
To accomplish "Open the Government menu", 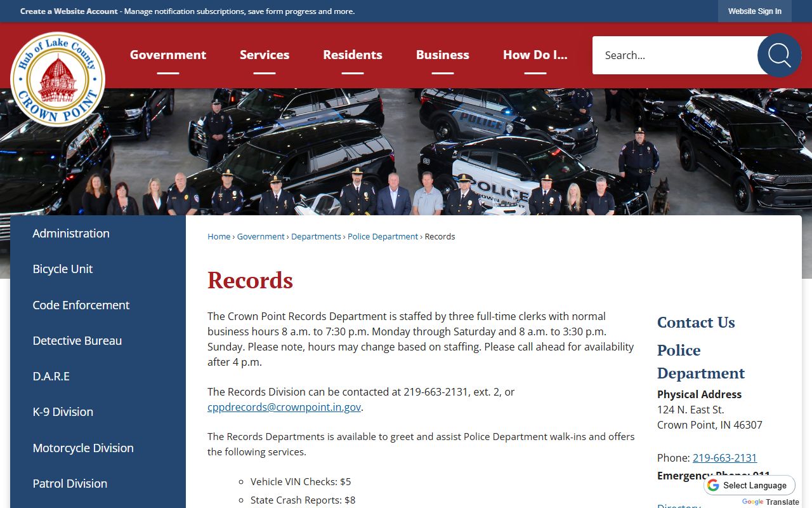I will [168, 55].
